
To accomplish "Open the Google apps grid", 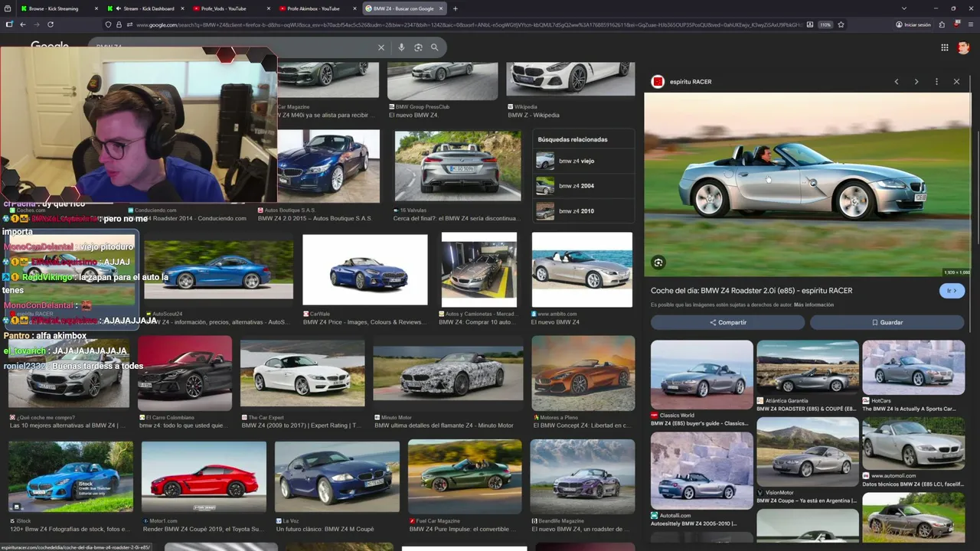I will point(945,47).
